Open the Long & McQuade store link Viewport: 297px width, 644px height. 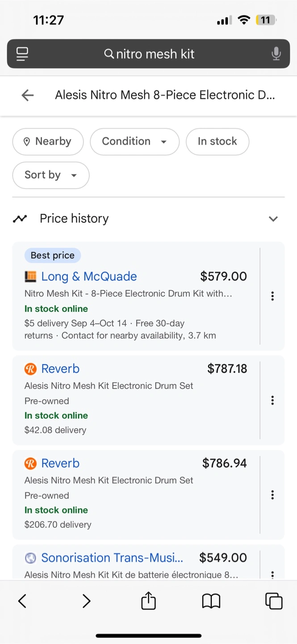[89, 276]
